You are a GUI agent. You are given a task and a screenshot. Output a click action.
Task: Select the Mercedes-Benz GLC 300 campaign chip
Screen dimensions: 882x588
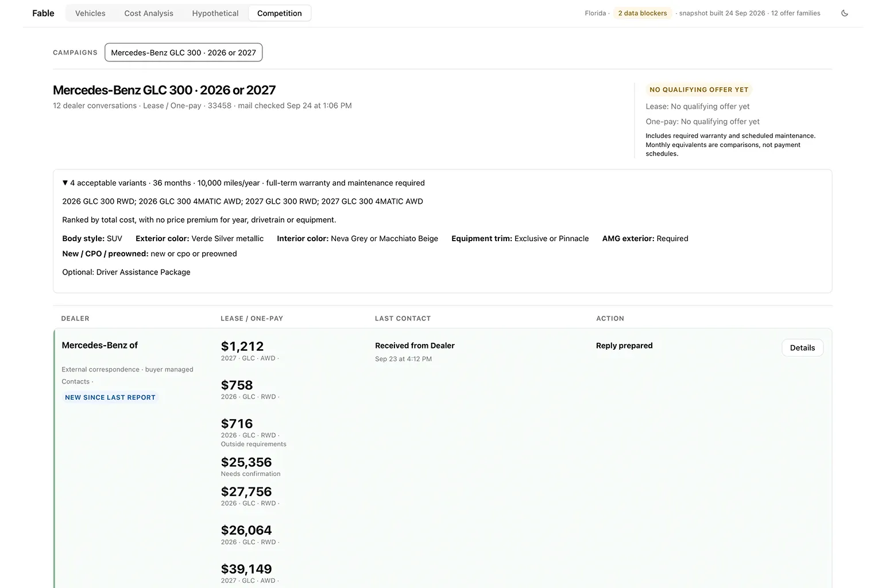pyautogui.click(x=184, y=52)
